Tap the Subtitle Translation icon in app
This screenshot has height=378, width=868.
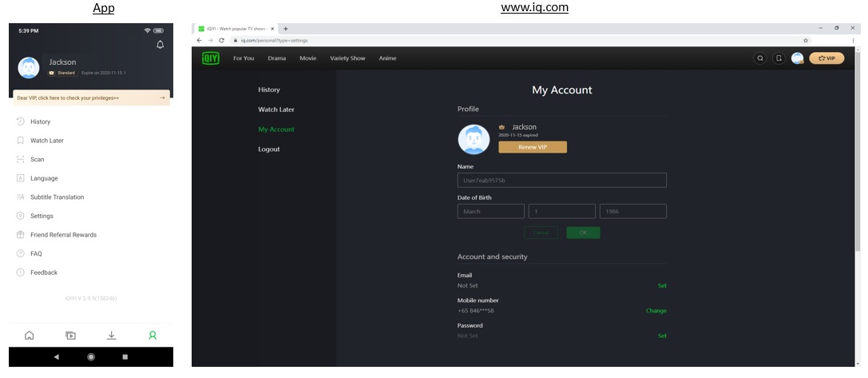21,197
